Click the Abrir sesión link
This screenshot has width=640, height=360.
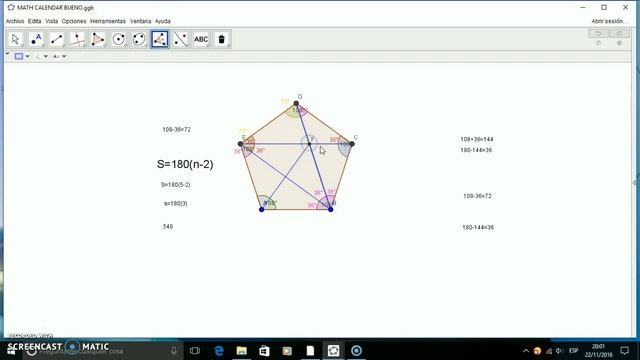[x=608, y=21]
